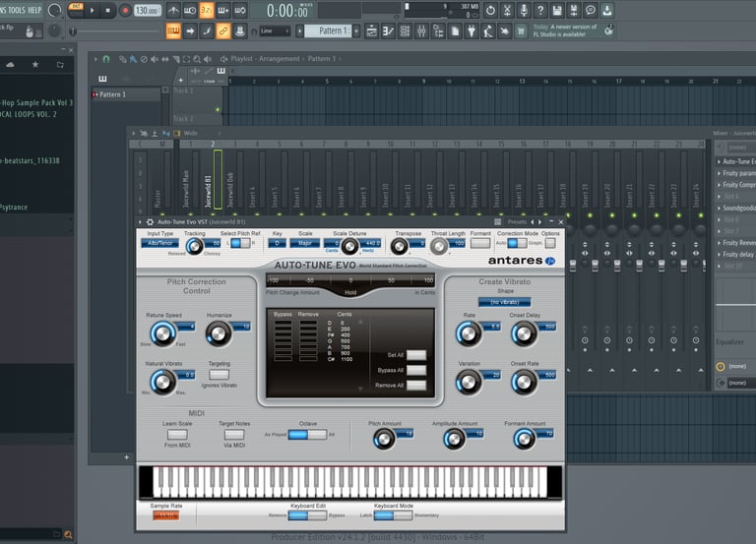
Task: Click the browser search magnifier icon
Action: tap(69, 534)
